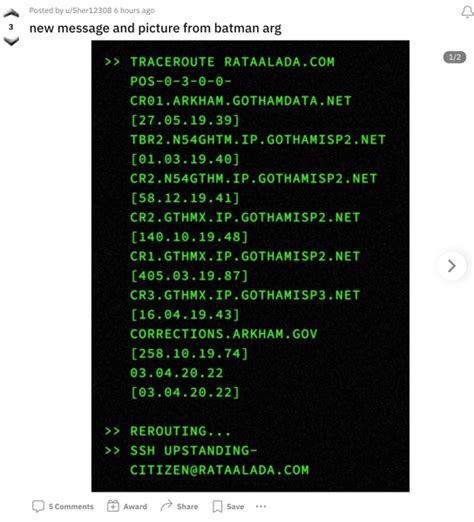The width and height of the screenshot is (474, 522).
Task: Click the "Award" text label
Action: click(135, 506)
